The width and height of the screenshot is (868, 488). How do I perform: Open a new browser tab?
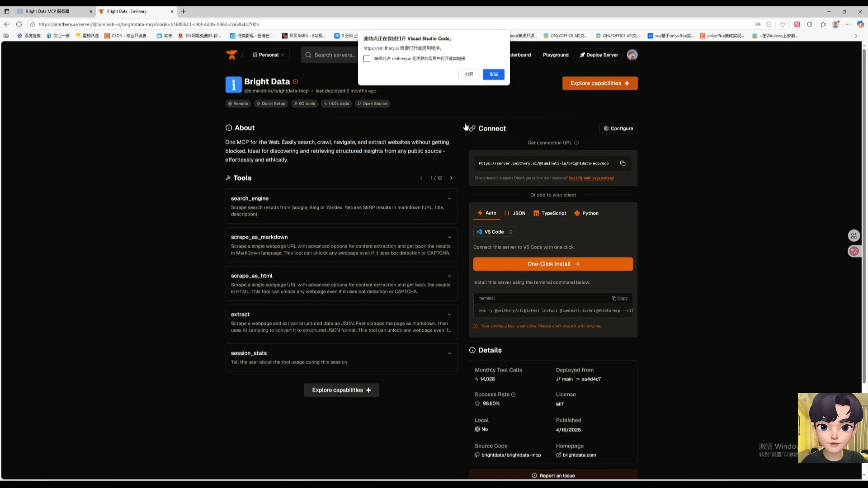click(183, 11)
